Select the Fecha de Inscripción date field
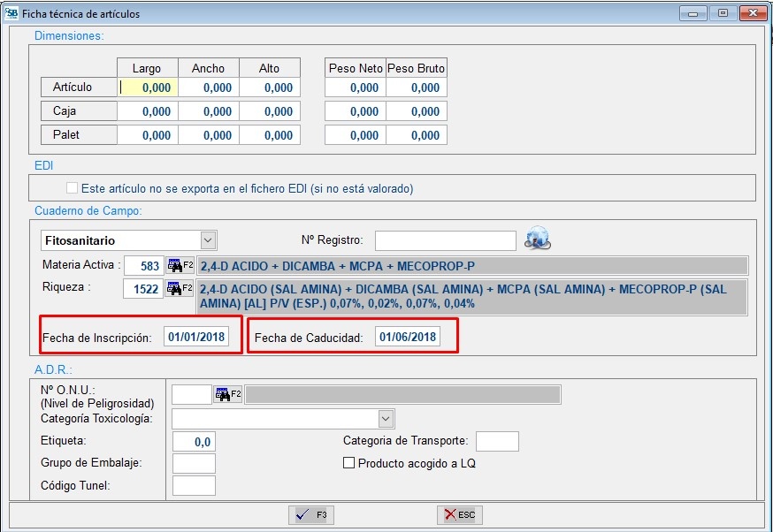This screenshot has height=532, width=773. (196, 338)
